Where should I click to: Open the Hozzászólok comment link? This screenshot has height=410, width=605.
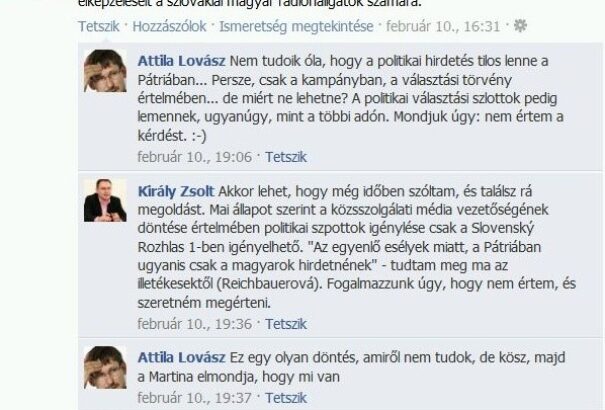coord(169,27)
